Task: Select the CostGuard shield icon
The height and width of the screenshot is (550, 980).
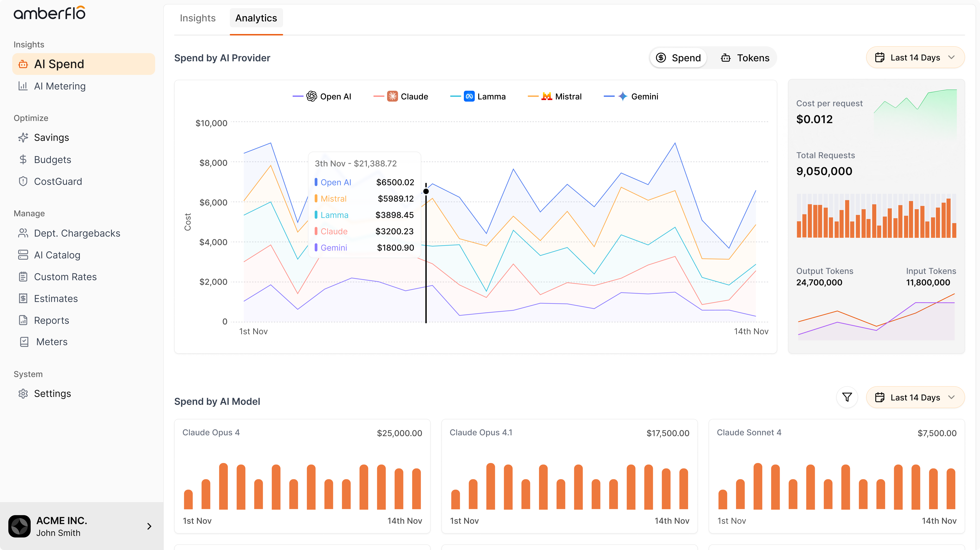Action: tap(23, 182)
